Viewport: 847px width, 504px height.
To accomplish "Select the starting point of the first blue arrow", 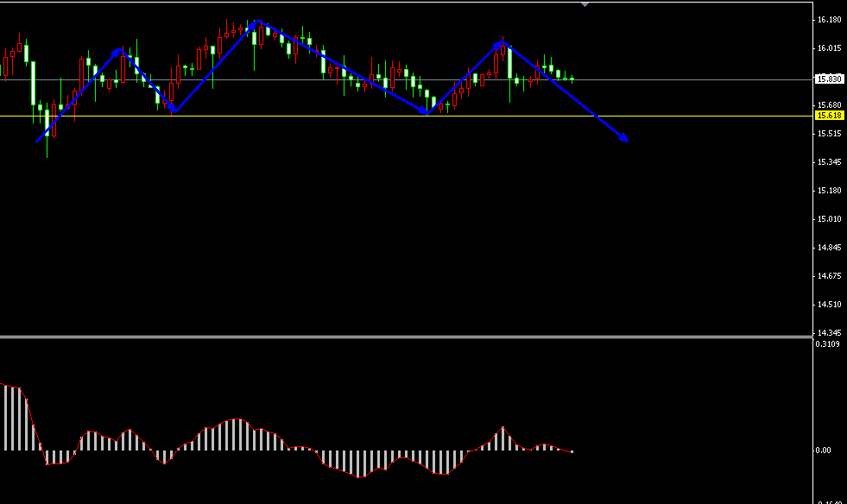I will (x=38, y=140).
